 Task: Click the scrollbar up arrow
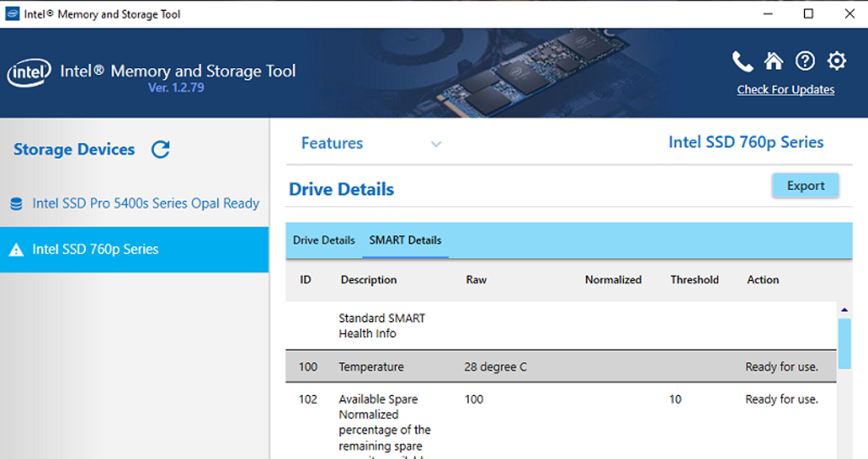pos(844,310)
